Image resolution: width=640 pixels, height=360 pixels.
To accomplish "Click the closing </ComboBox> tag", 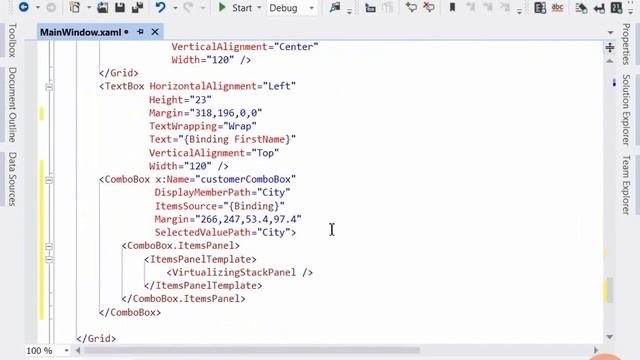I will pyautogui.click(x=130, y=312).
